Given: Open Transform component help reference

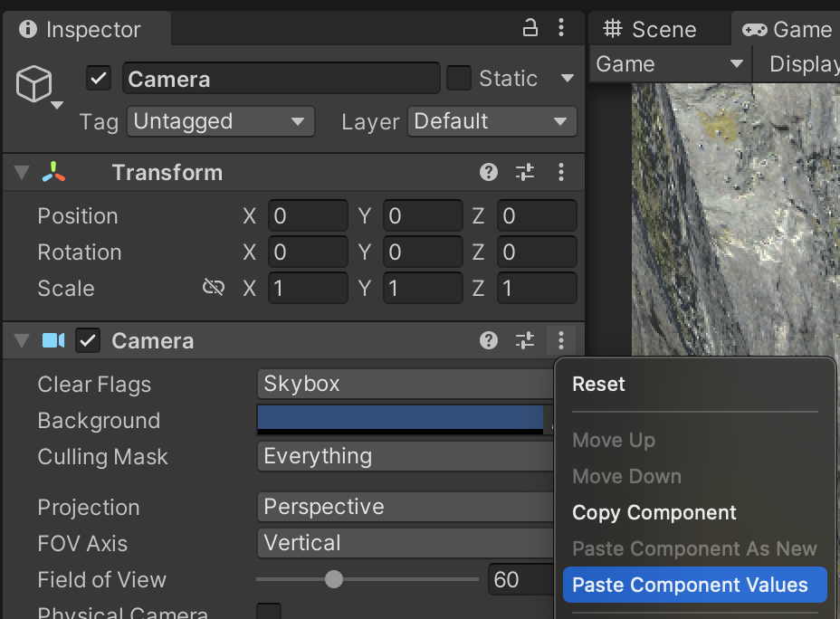Looking at the screenshot, I should 489,172.
